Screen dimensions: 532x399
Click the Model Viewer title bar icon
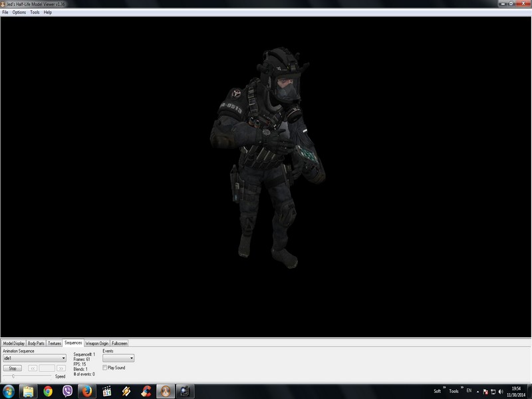click(x=3, y=4)
